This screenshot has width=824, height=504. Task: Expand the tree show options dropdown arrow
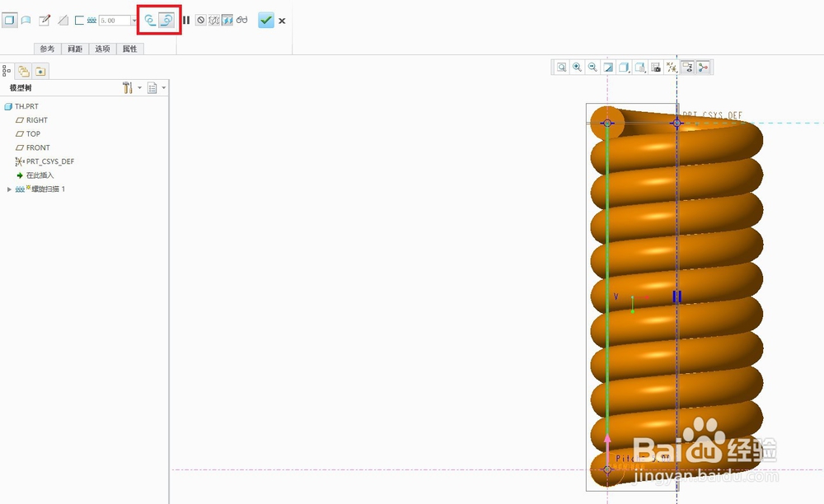pos(164,87)
